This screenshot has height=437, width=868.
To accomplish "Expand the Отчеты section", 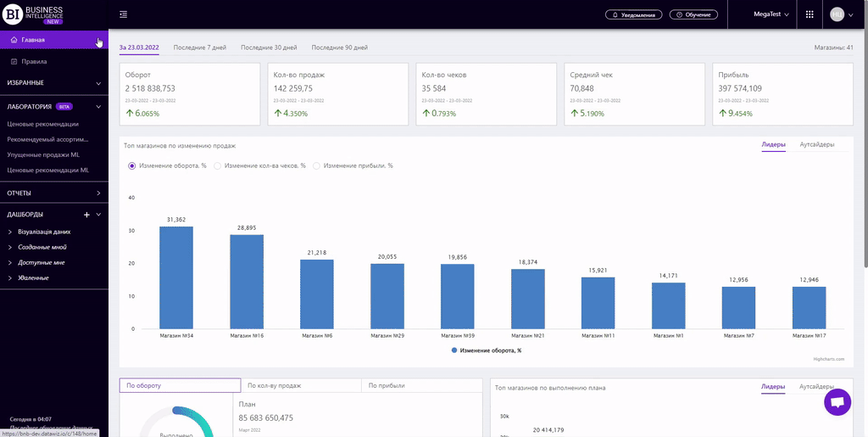I will coord(53,193).
